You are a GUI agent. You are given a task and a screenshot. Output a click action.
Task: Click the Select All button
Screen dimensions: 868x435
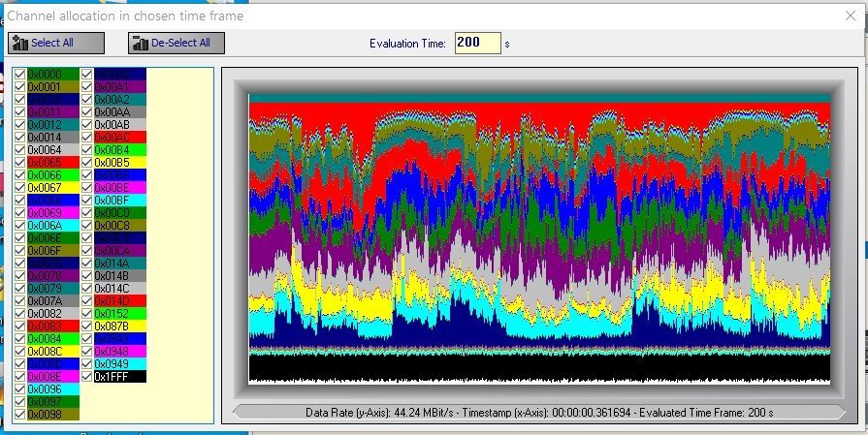click(55, 43)
